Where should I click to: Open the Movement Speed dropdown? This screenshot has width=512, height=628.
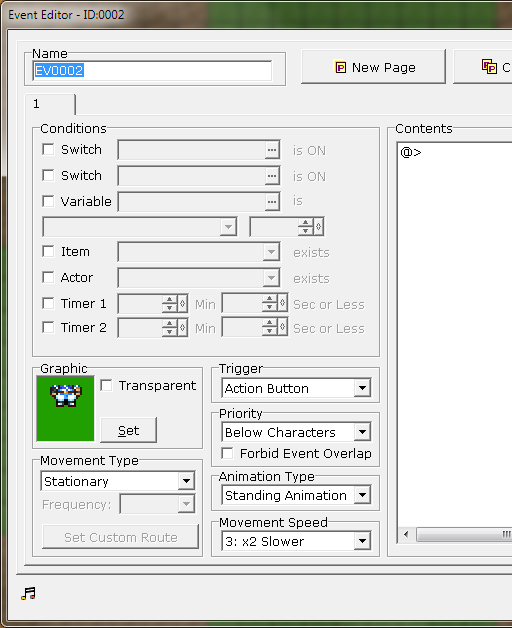click(362, 541)
